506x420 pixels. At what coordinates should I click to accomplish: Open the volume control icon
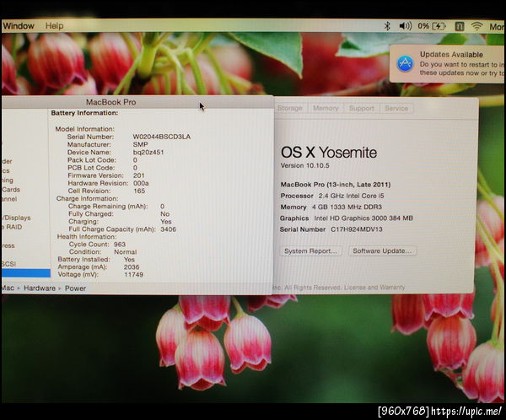406,26
